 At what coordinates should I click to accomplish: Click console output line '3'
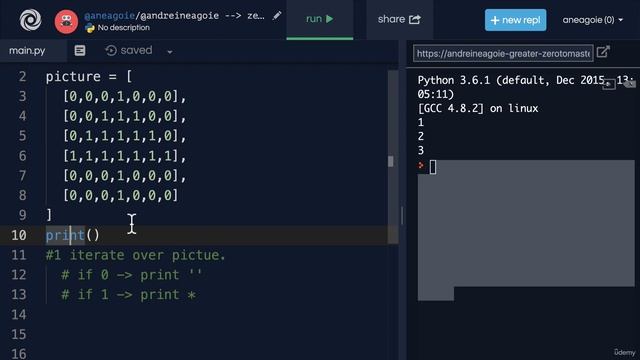point(421,151)
